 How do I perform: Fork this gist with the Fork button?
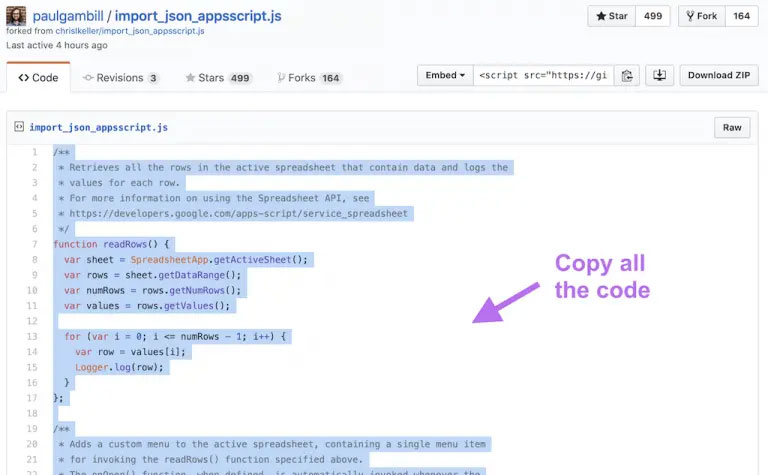(702, 16)
